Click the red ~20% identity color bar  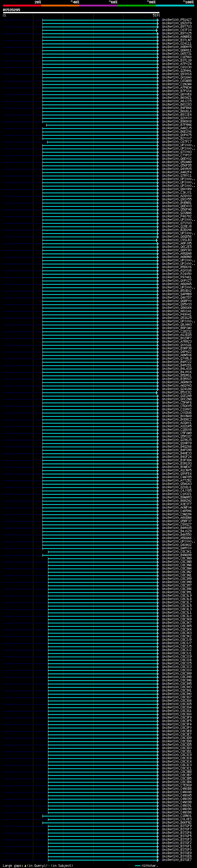[22, 6]
